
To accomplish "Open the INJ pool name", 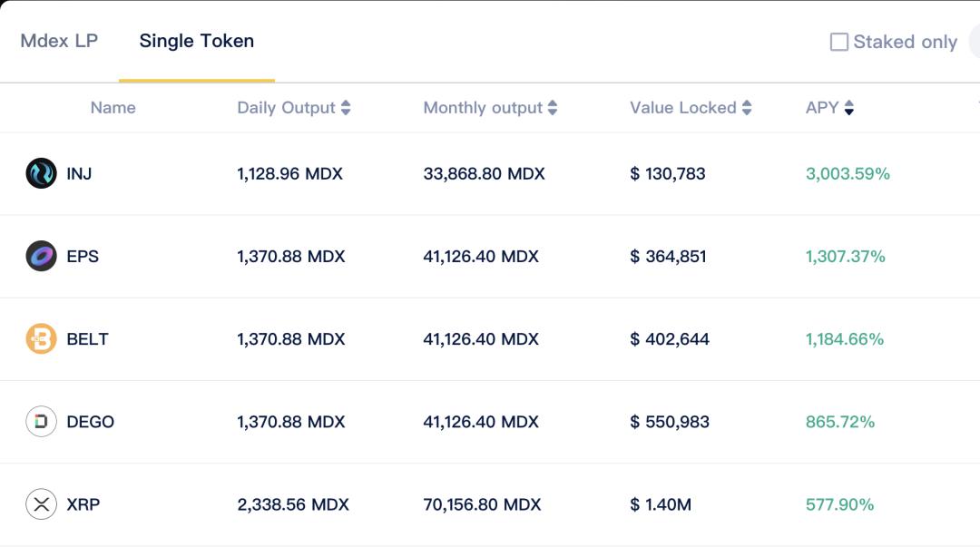I will [79, 173].
